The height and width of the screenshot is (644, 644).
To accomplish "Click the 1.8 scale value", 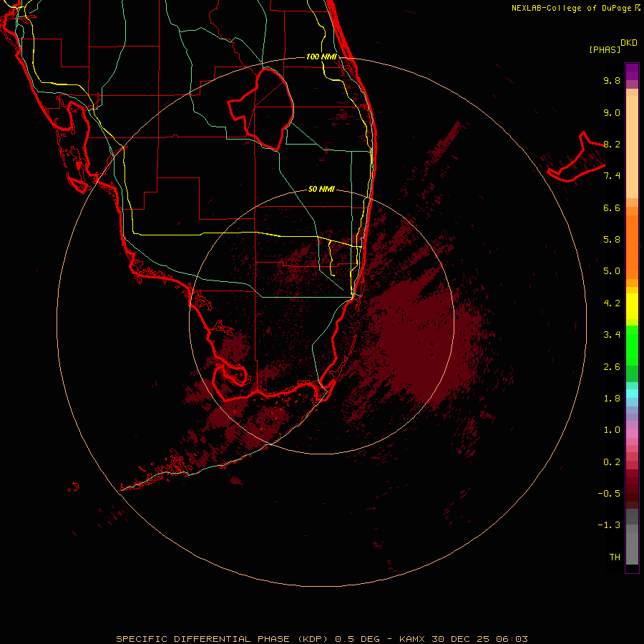I will [x=612, y=399].
